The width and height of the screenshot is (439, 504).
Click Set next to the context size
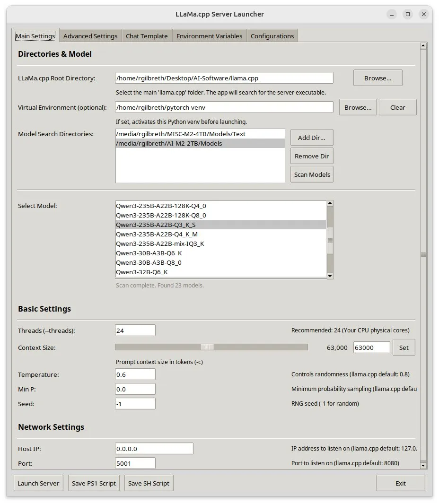coord(404,348)
